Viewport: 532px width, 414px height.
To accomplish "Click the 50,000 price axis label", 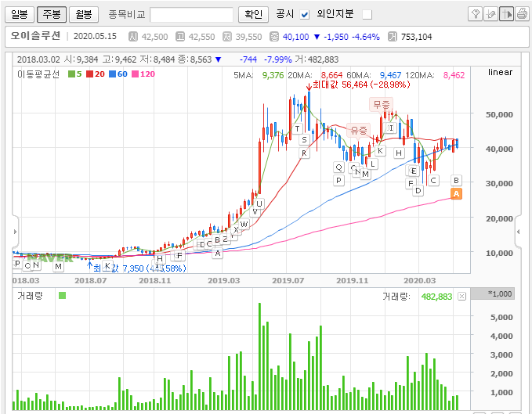I will point(499,114).
